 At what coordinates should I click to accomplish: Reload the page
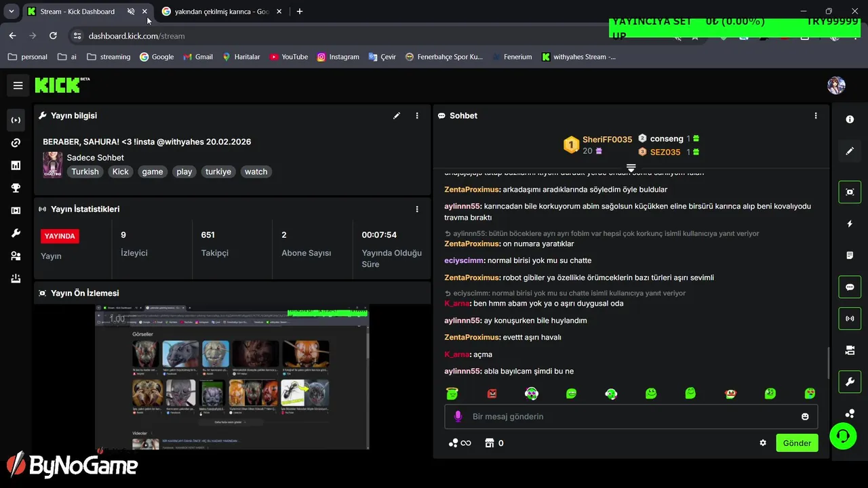click(x=53, y=36)
